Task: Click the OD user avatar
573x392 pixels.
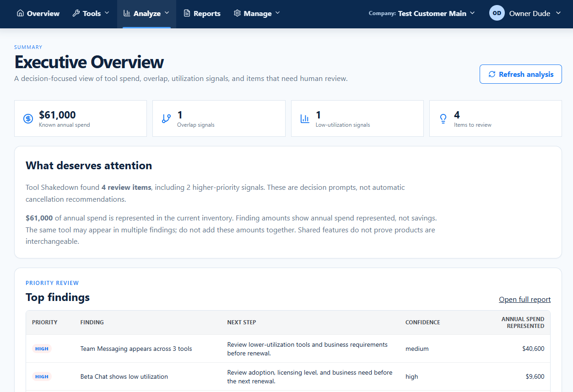Action: (x=497, y=13)
